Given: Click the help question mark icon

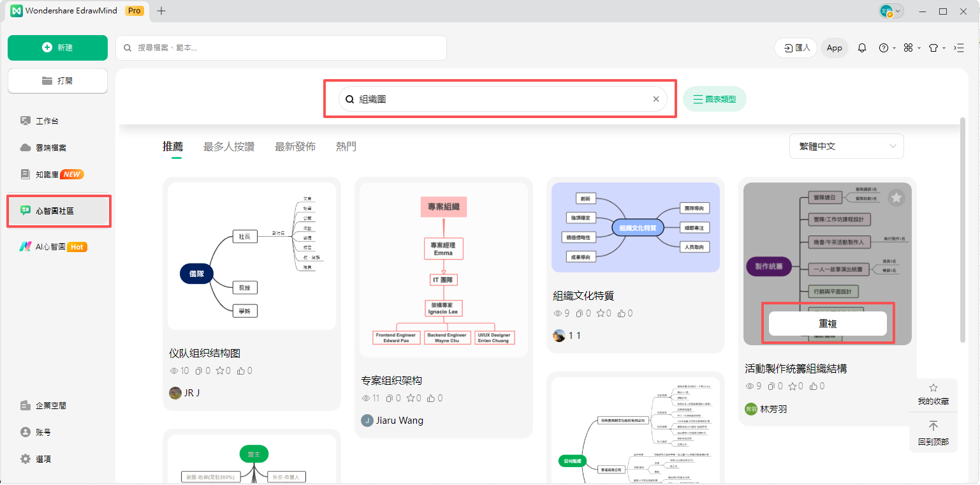Looking at the screenshot, I should tap(884, 48).
